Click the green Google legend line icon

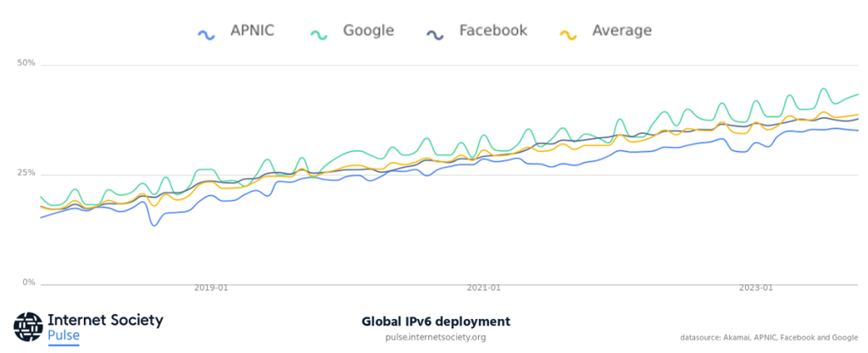coord(320,32)
